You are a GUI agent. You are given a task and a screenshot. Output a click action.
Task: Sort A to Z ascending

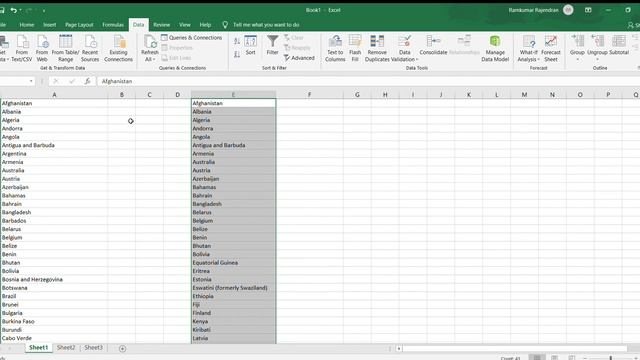pyautogui.click(x=237, y=42)
